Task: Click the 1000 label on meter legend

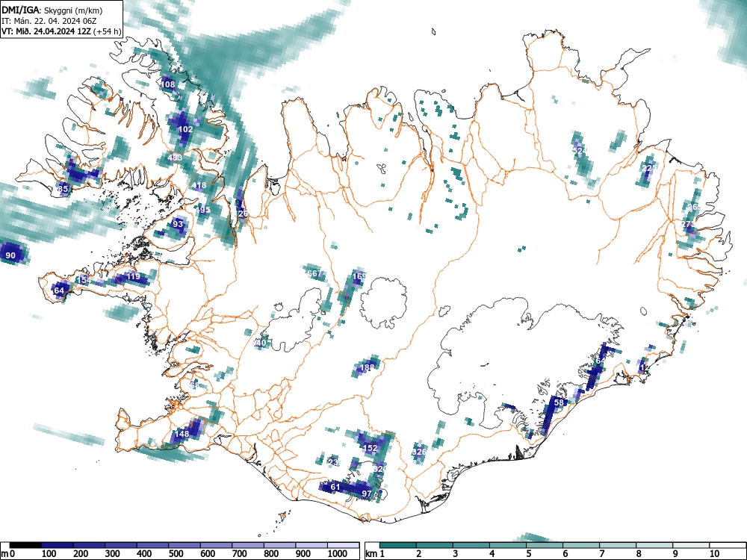Action: pos(338,554)
